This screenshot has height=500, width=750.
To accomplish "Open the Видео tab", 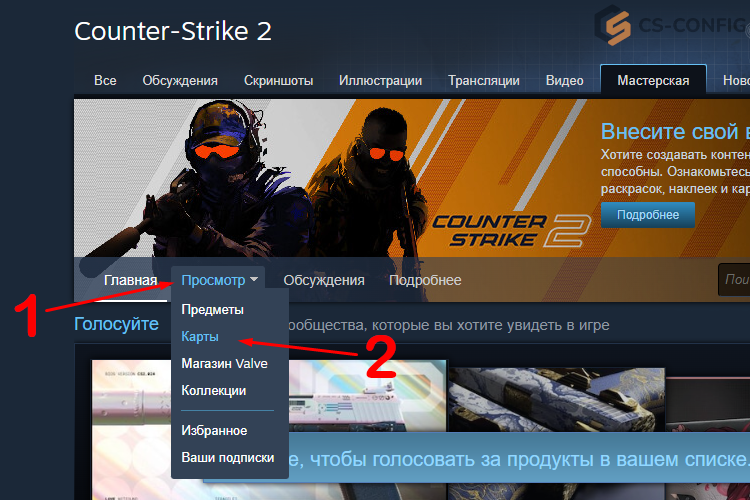I will tap(564, 80).
